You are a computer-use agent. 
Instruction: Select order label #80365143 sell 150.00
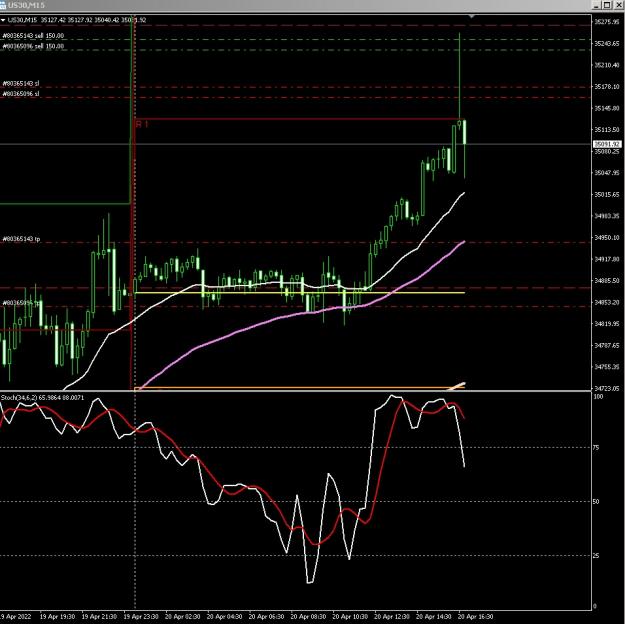pyautogui.click(x=33, y=36)
